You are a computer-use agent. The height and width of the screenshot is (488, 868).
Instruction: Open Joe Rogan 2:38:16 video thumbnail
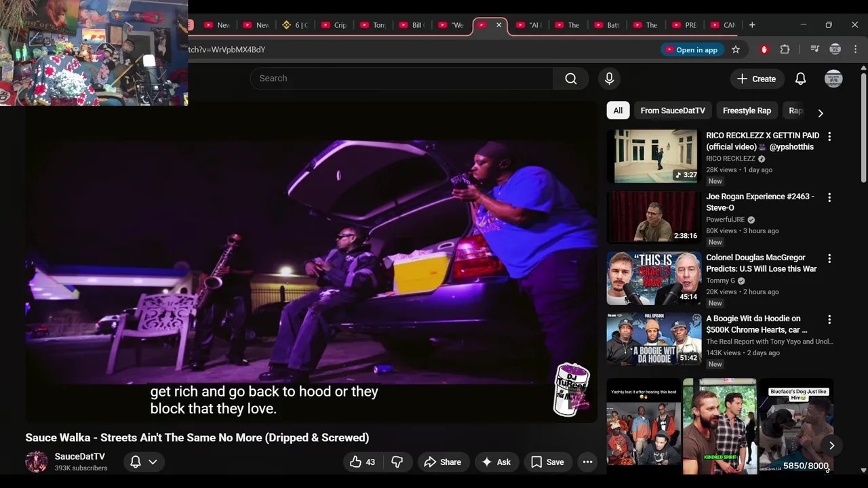pos(654,217)
